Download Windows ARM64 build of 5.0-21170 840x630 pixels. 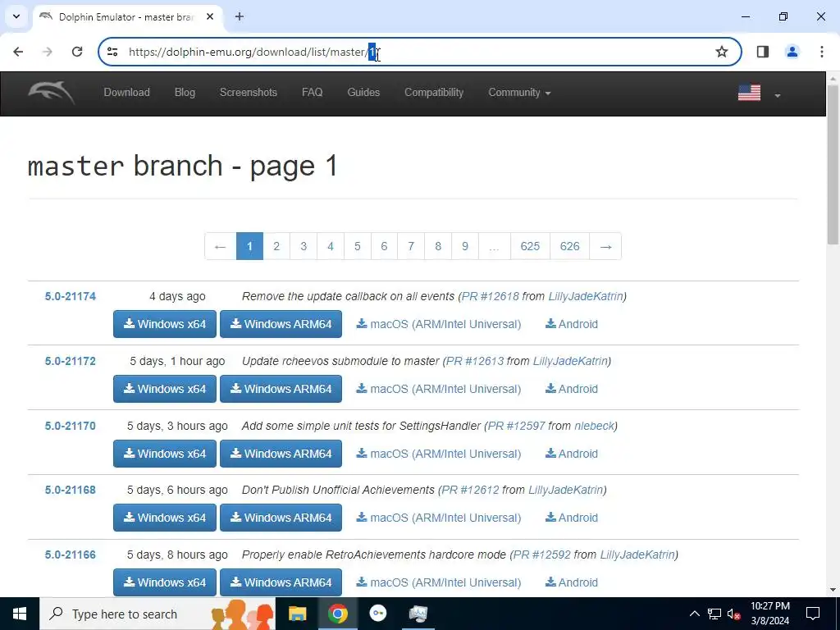click(x=281, y=454)
